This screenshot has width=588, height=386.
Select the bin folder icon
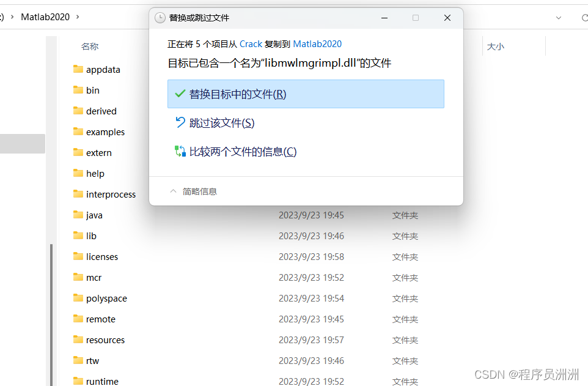[x=78, y=90]
